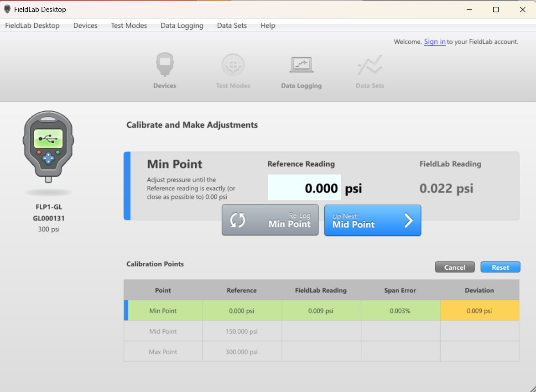Click the Deviation column header
This screenshot has width=536, height=392.
(479, 290)
